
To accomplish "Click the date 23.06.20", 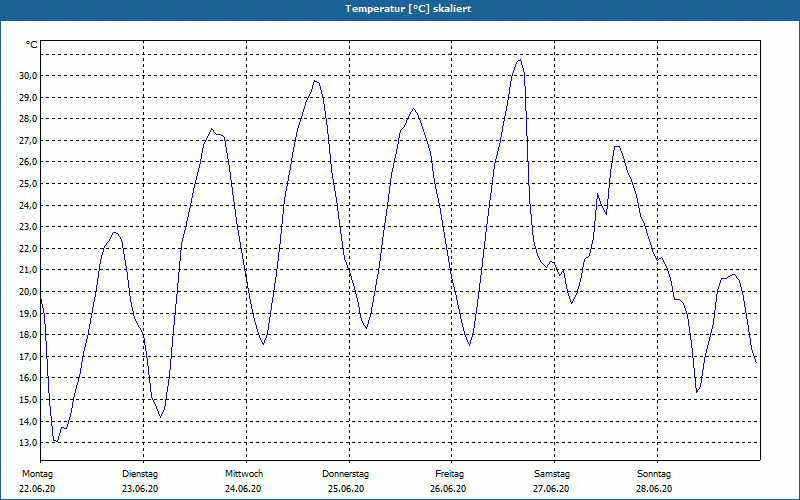I will click(x=140, y=489).
